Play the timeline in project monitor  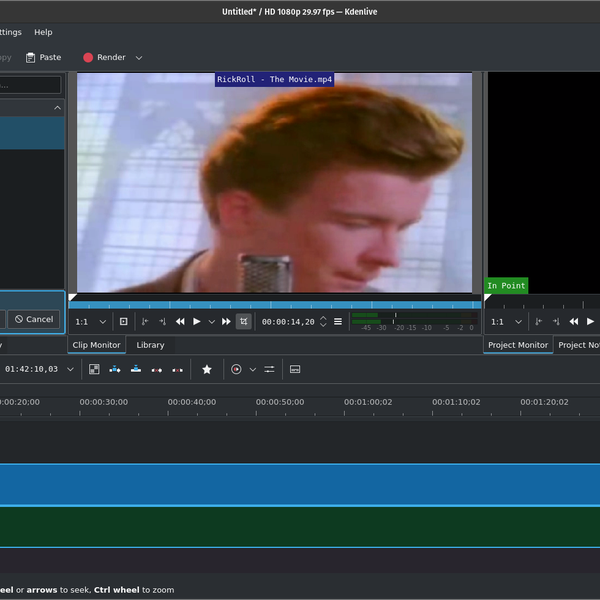(590, 321)
